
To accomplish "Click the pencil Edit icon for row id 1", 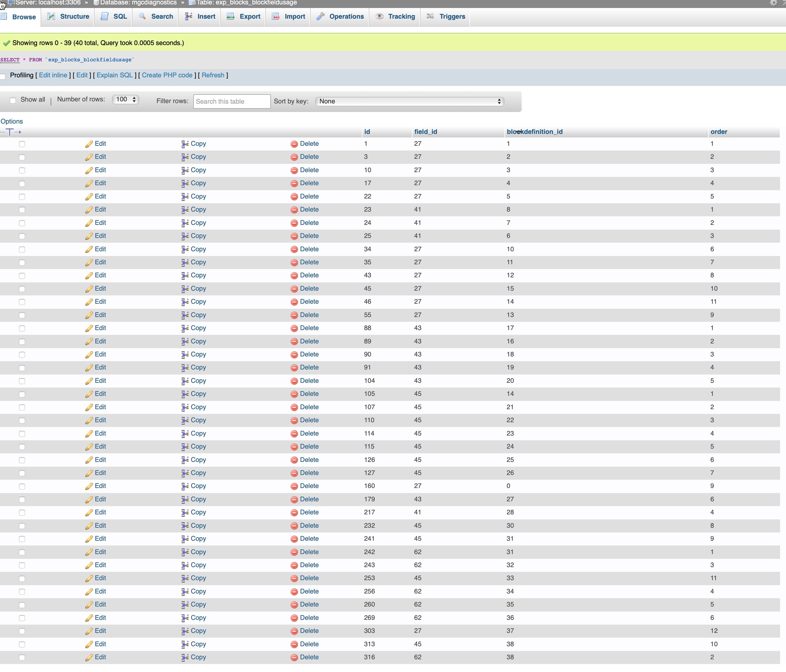I will (89, 144).
